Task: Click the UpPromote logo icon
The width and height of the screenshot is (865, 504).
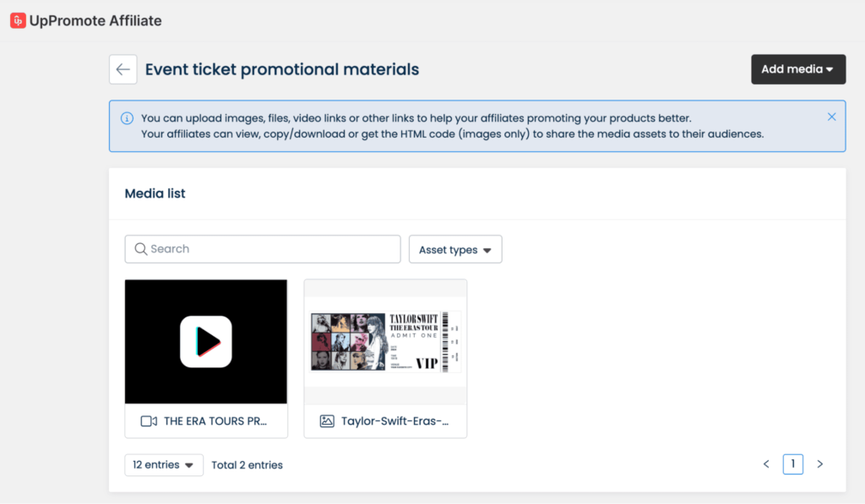Action: 18,20
